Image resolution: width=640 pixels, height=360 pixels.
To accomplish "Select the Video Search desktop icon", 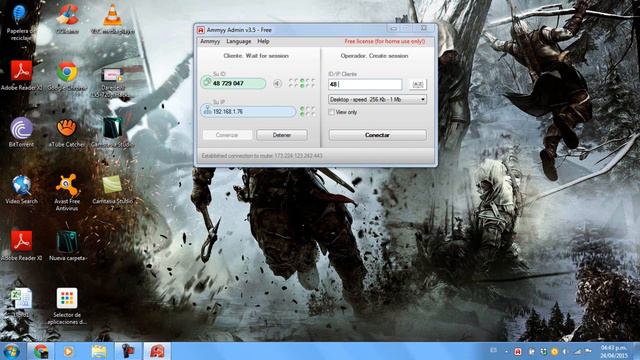I will [21, 189].
